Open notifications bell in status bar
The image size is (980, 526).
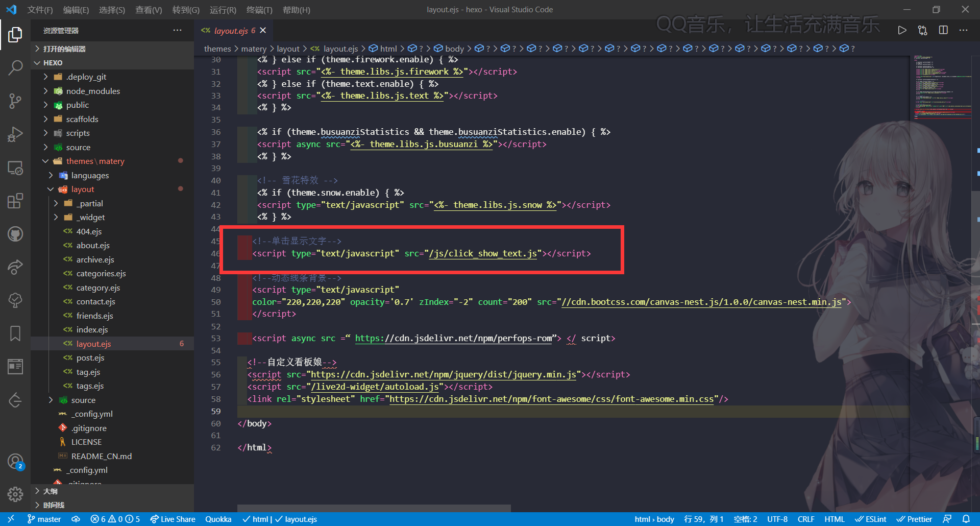[966, 519]
